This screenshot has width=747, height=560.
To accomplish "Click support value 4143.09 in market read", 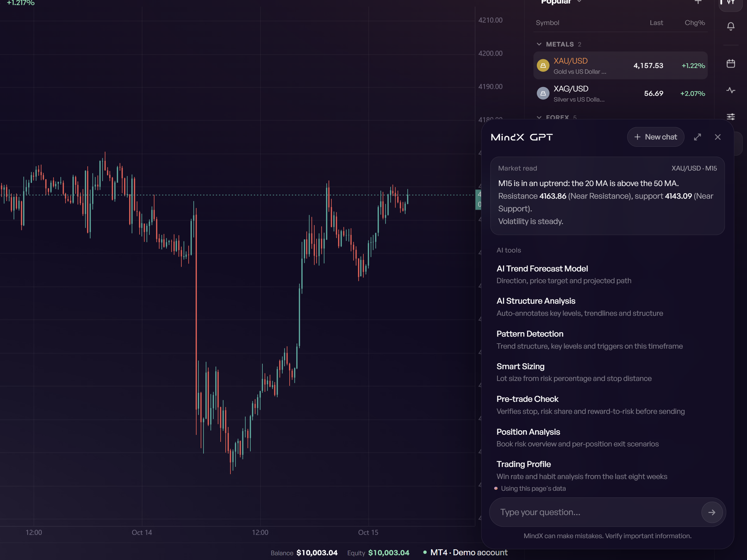I will pos(678,196).
